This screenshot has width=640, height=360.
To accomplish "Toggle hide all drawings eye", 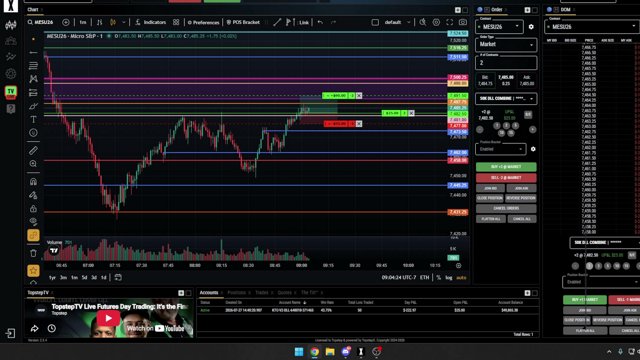I will [x=33, y=222].
